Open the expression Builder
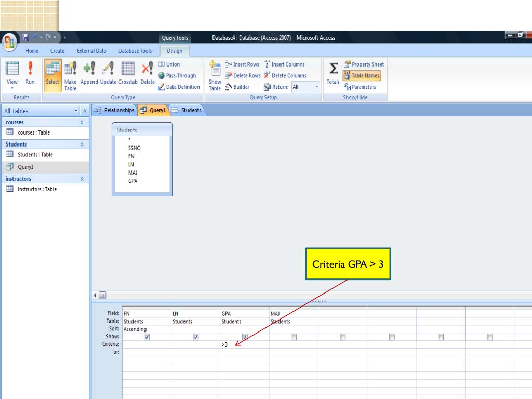The width and height of the screenshot is (532, 399). coord(237,87)
